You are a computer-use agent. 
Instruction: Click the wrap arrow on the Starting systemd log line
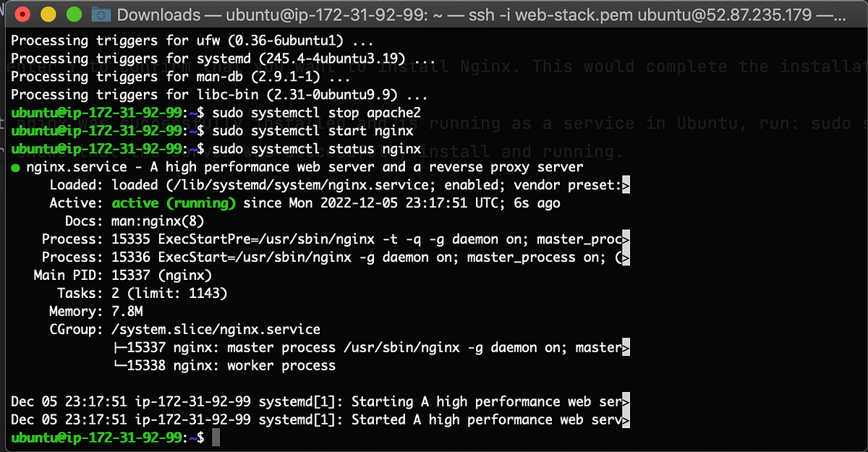click(x=625, y=401)
